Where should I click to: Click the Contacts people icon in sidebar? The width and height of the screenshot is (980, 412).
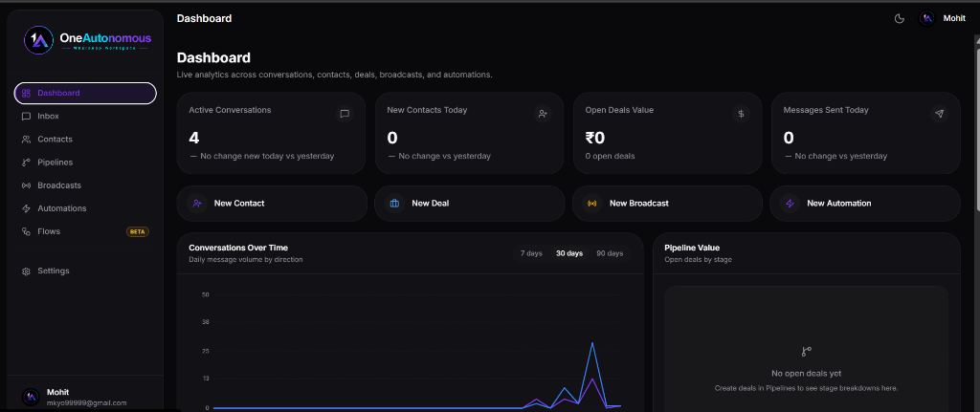tap(26, 140)
